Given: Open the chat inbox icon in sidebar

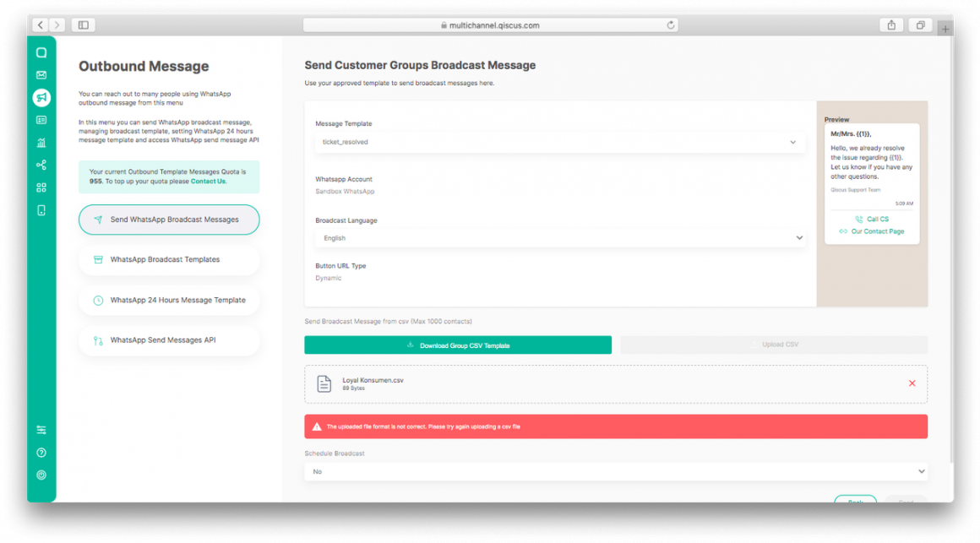Looking at the screenshot, I should point(41,52).
